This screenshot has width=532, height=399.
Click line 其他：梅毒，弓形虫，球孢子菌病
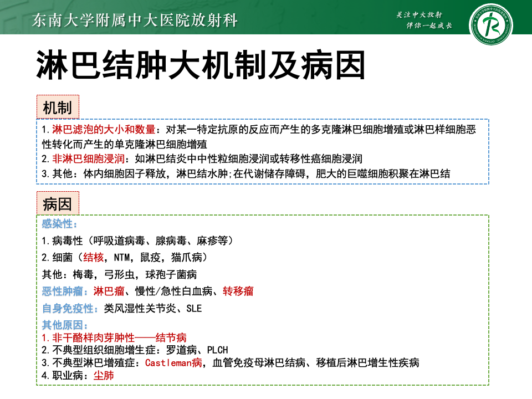(120, 274)
